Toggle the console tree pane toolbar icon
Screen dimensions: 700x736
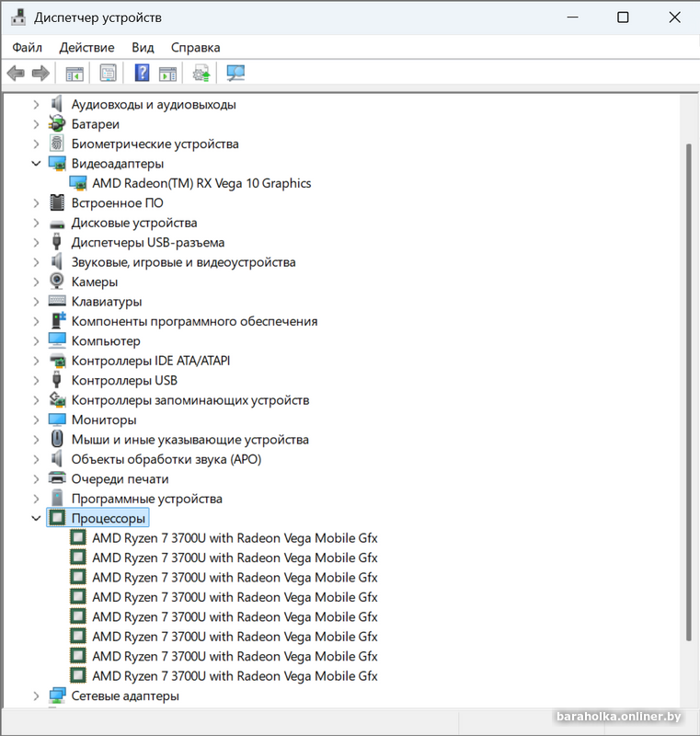[x=75, y=74]
